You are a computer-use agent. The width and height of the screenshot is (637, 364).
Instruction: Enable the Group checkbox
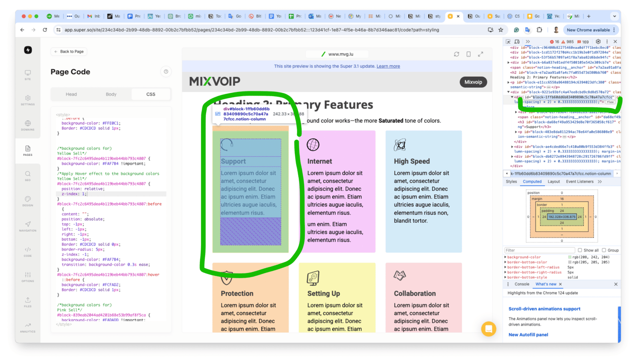[604, 250]
